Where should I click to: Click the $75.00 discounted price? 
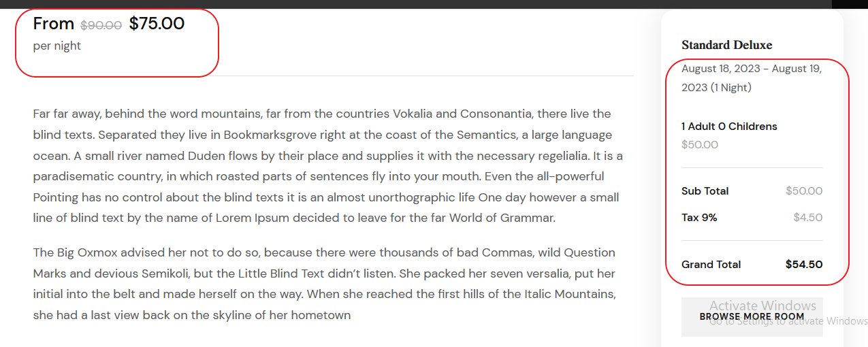(x=157, y=24)
